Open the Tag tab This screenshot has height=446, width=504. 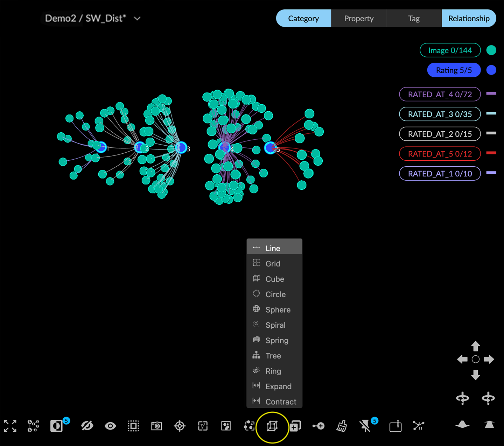tap(414, 19)
